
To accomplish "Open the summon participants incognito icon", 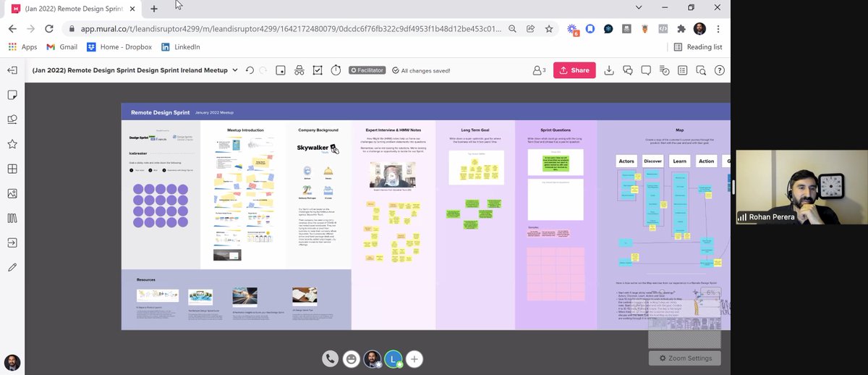I will click(299, 70).
